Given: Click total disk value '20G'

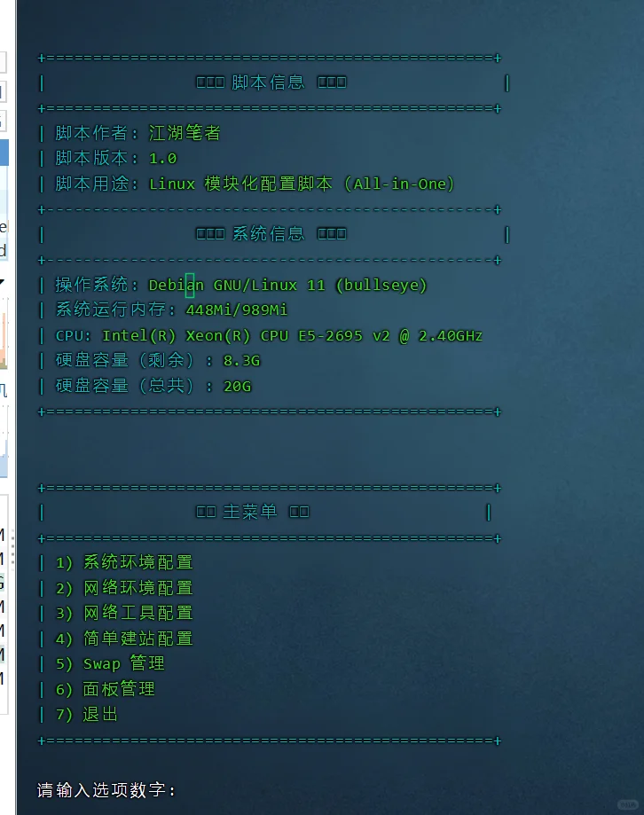Looking at the screenshot, I should click(x=237, y=386).
